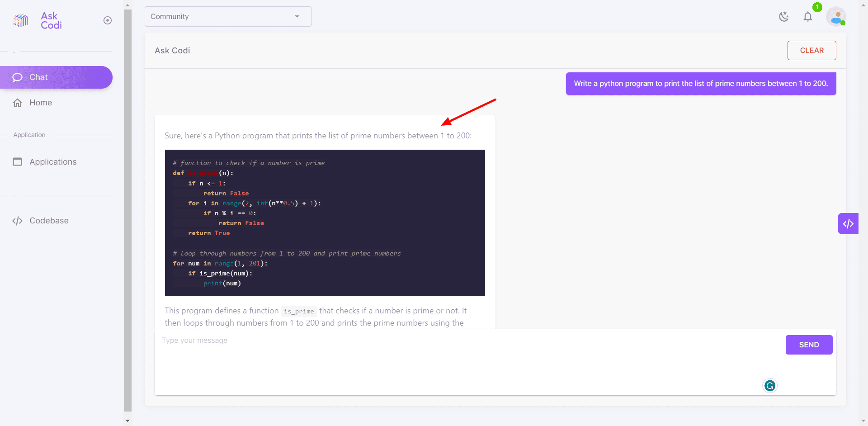Toggle sidebar pin radio icon

click(108, 20)
